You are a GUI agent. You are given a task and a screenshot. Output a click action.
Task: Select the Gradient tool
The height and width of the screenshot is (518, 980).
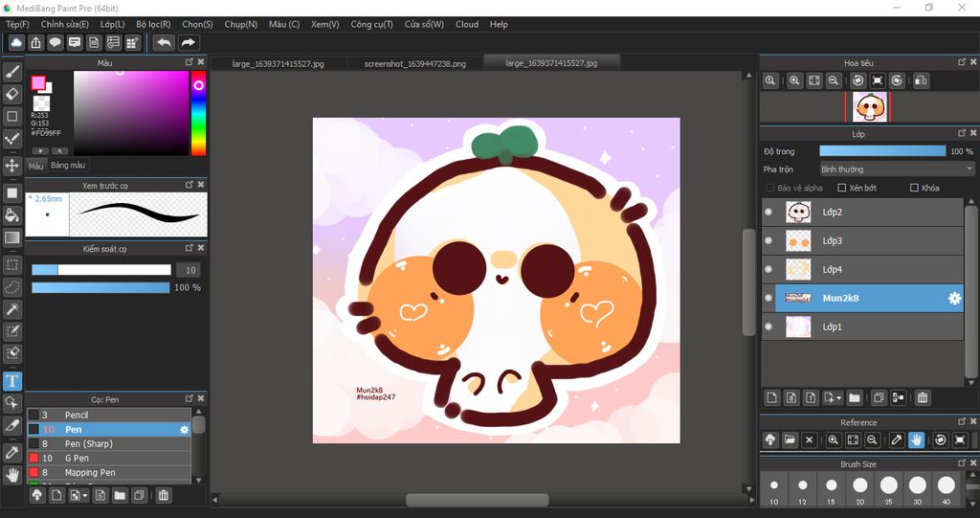click(11, 237)
